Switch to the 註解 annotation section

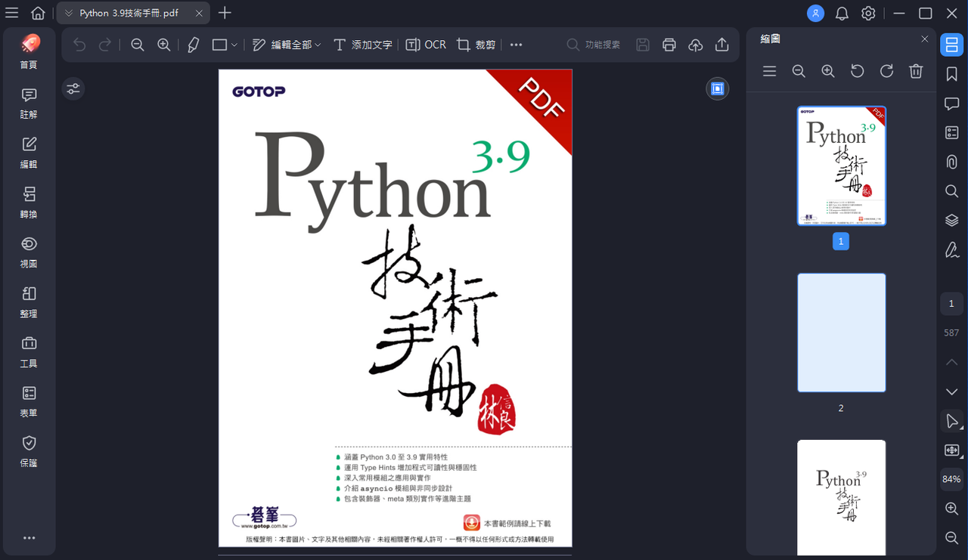(28, 104)
